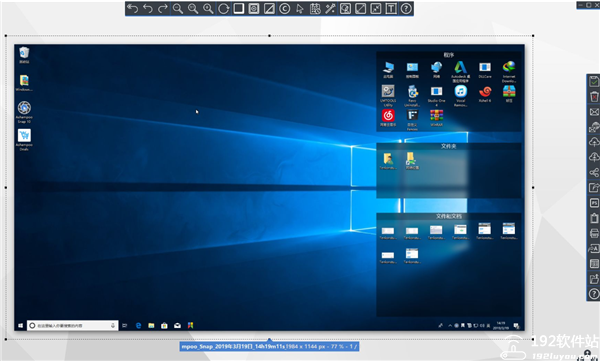
Task: Click the envelope with cloud icon
Action: coord(594,127)
